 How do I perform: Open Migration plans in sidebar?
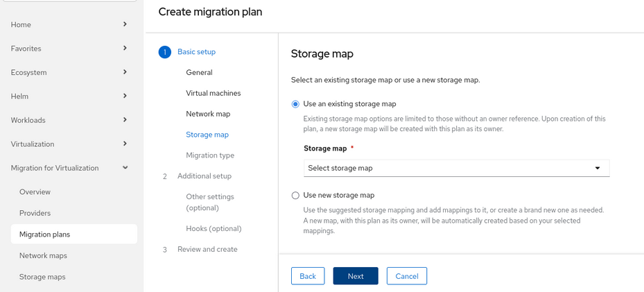(44, 234)
